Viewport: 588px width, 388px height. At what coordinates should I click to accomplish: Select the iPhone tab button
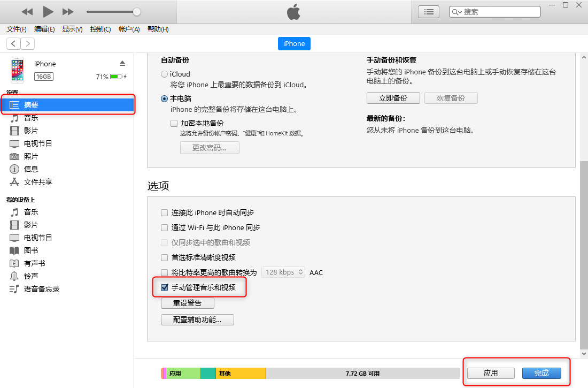[294, 43]
